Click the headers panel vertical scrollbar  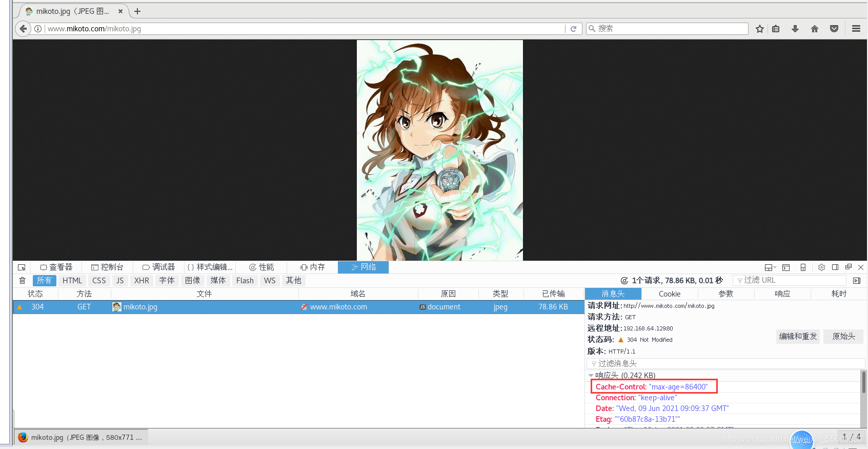click(864, 382)
